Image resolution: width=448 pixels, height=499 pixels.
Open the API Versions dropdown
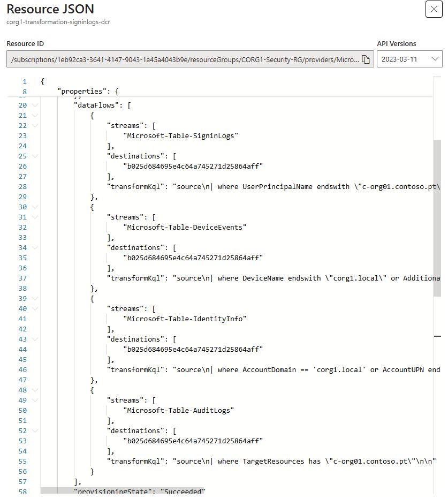click(x=409, y=59)
